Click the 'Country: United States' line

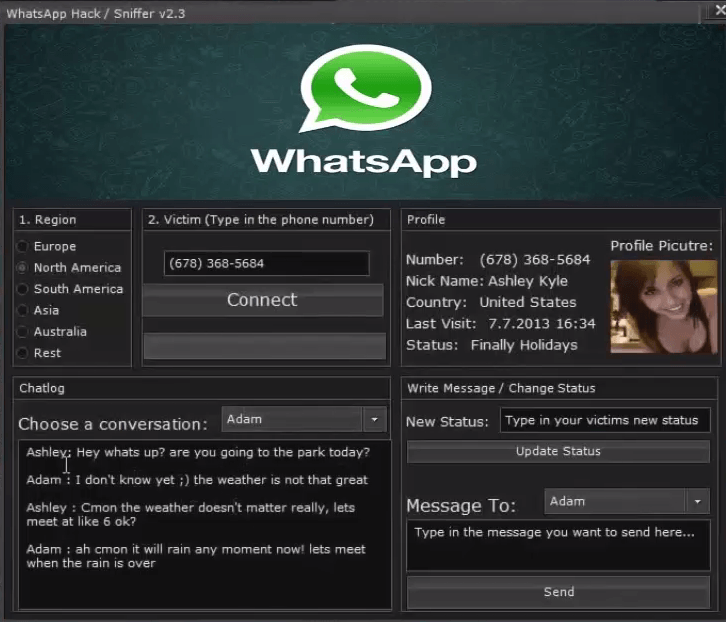click(x=491, y=302)
